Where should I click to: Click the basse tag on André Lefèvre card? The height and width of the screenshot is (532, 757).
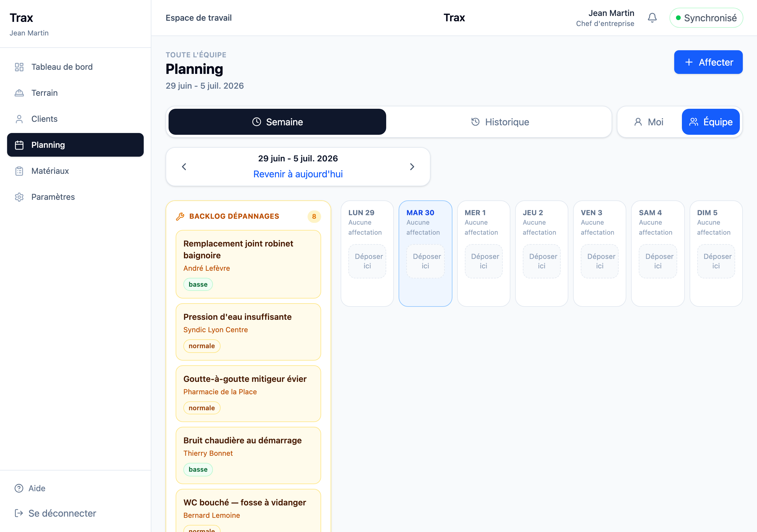[198, 284]
